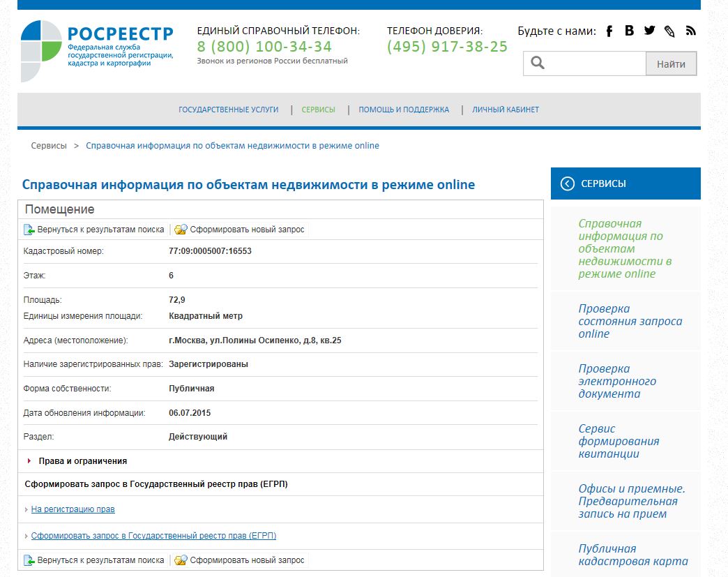Expand the "Сформировать запрос в Государственный реестр прав" link

point(153,536)
